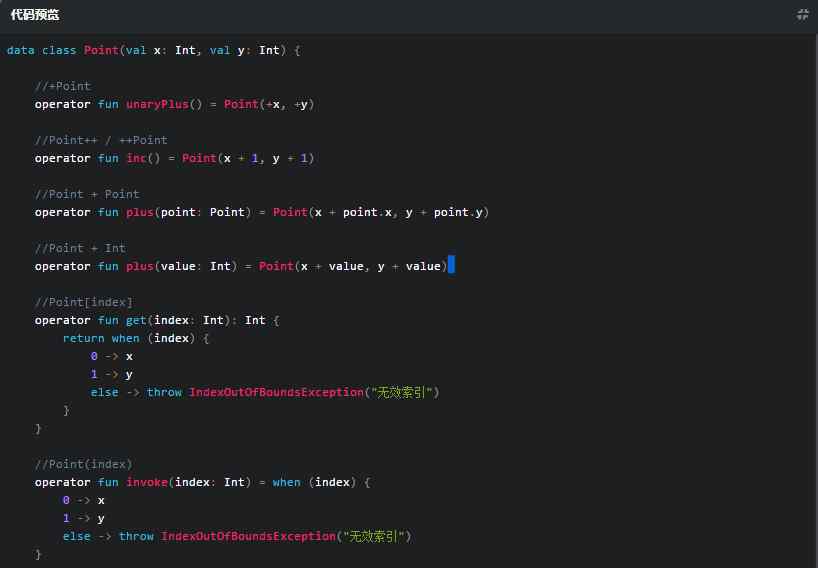The height and width of the screenshot is (568, 818).
Task: Click the 代码预览 panel title
Action: 35,15
